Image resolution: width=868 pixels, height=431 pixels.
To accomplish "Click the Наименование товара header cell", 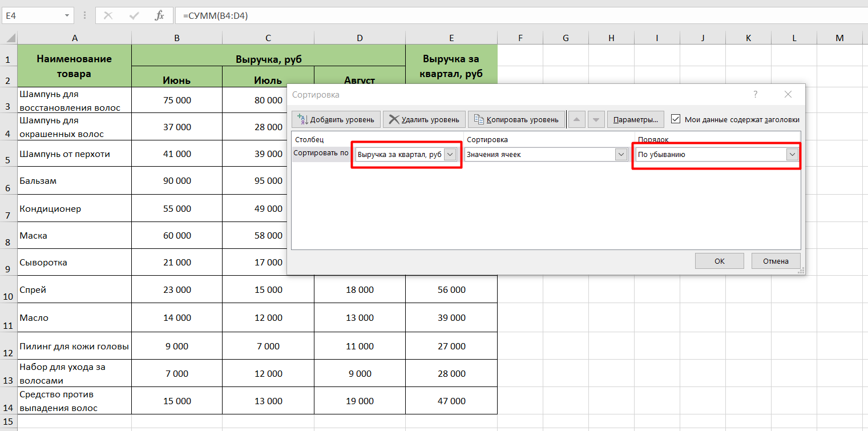I will 74,66.
